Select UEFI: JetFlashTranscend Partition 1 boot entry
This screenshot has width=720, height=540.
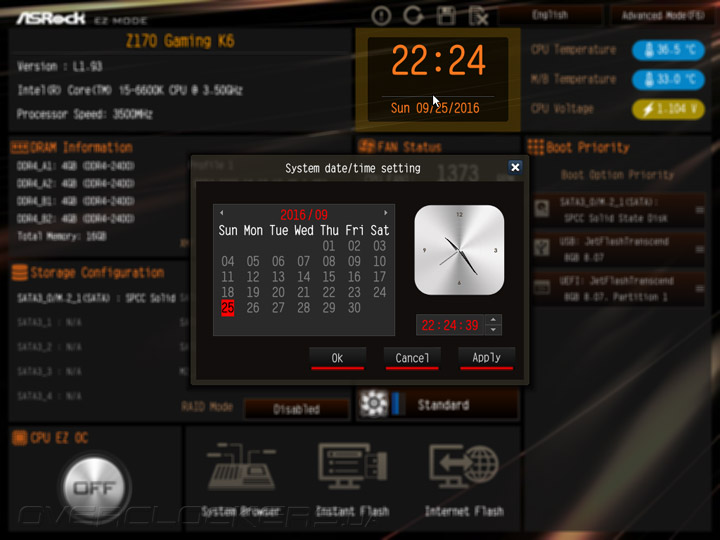[x=619, y=288]
